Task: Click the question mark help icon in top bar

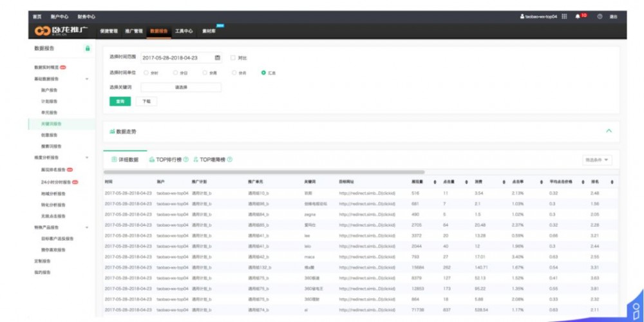Action: click(600, 17)
